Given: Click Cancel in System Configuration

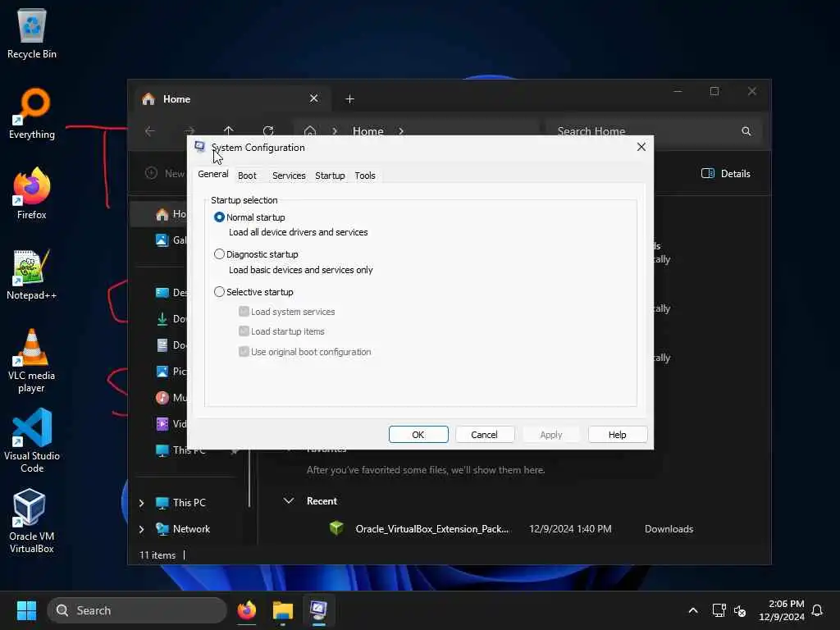Looking at the screenshot, I should pyautogui.click(x=484, y=435).
